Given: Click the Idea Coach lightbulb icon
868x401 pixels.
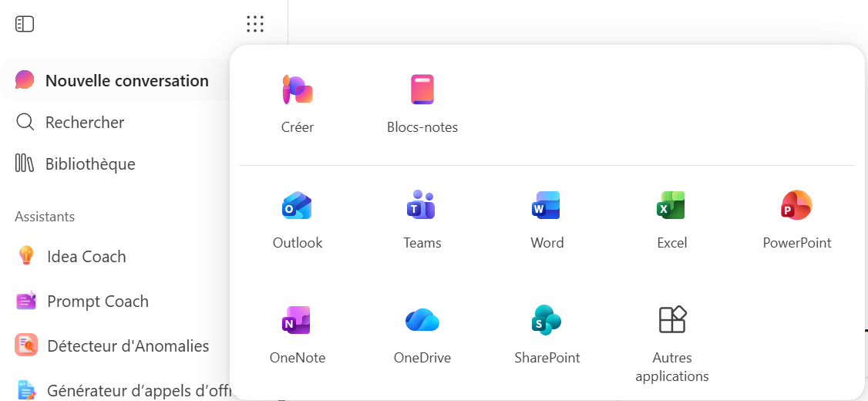Looking at the screenshot, I should click(26, 257).
